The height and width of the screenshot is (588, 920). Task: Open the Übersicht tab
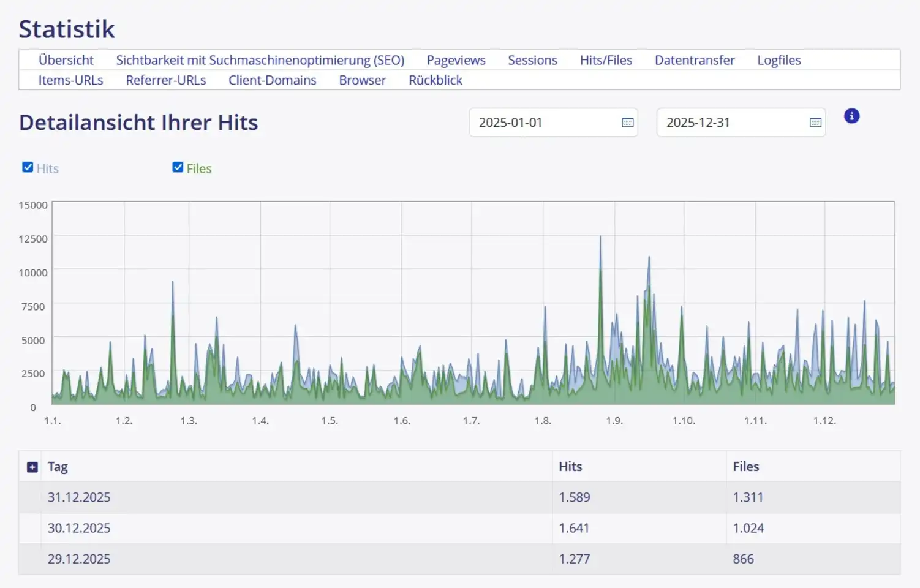pos(66,60)
